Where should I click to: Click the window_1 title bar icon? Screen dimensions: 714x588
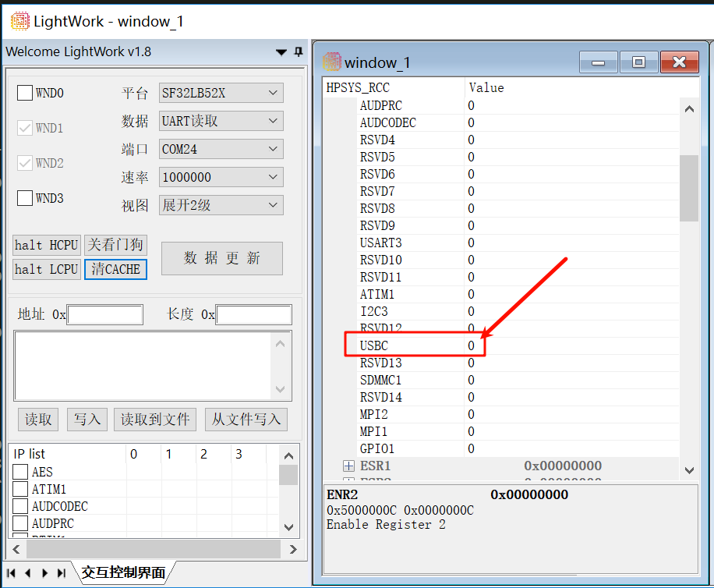point(332,62)
